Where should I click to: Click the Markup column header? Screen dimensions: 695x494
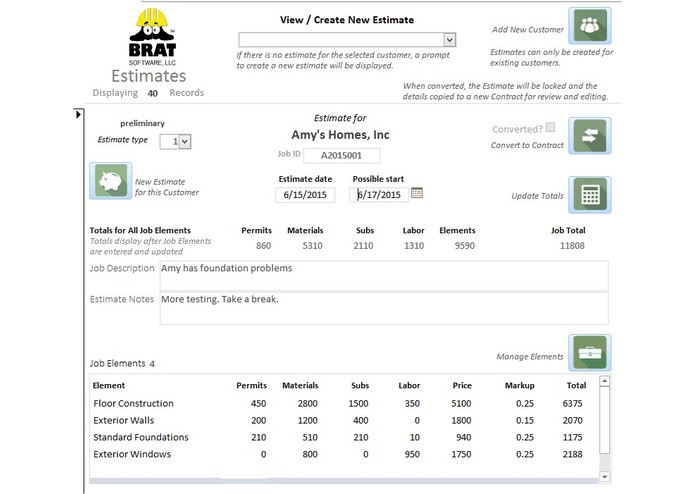pyautogui.click(x=519, y=385)
